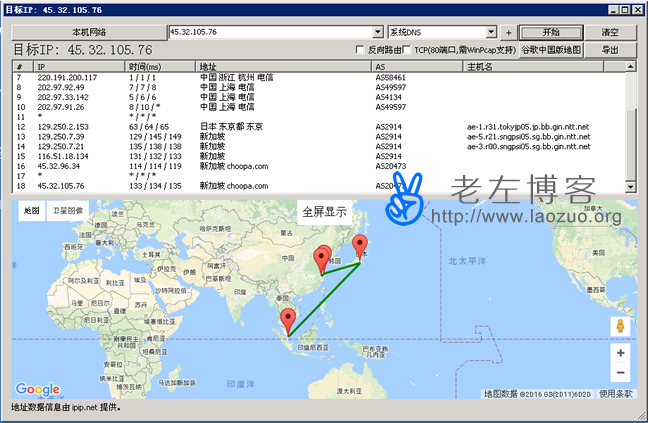Switch to the 地图 map view tab

32,210
